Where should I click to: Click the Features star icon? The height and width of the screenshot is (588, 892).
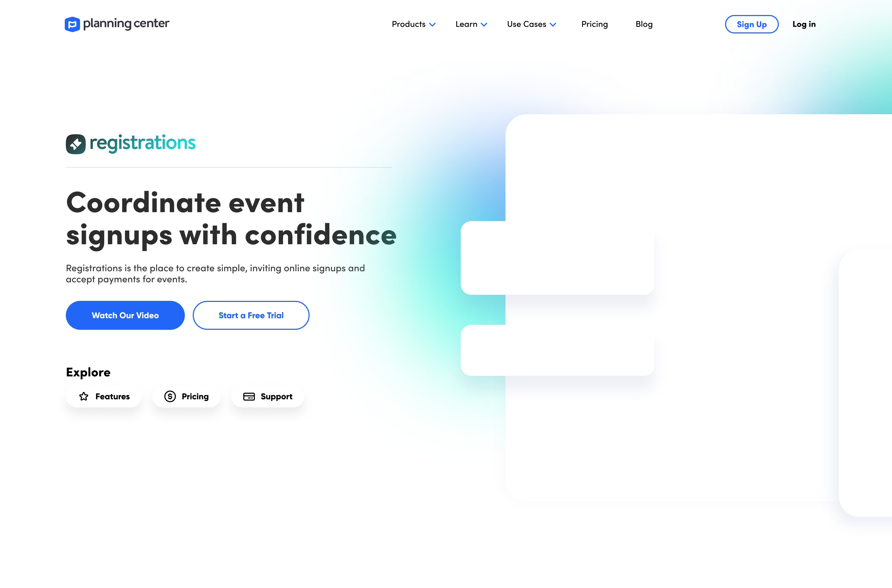[83, 396]
